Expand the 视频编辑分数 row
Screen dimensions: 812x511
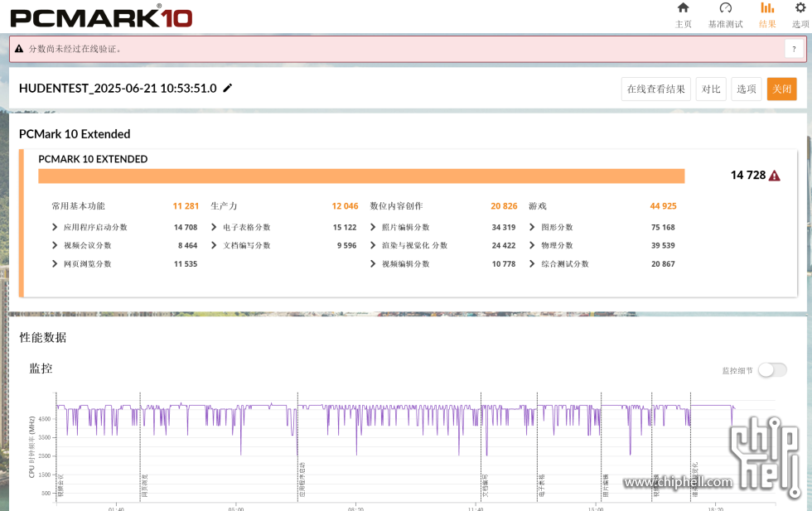[373, 264]
